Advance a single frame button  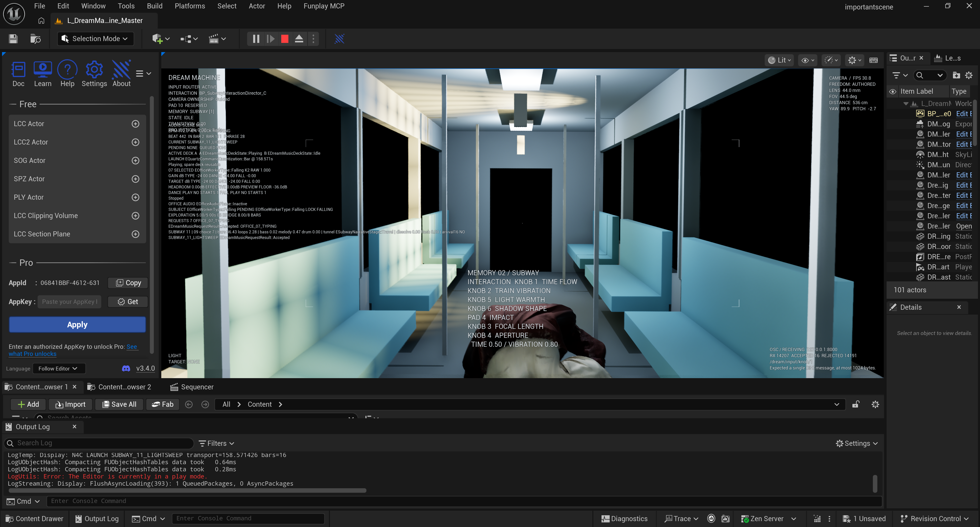click(271, 39)
